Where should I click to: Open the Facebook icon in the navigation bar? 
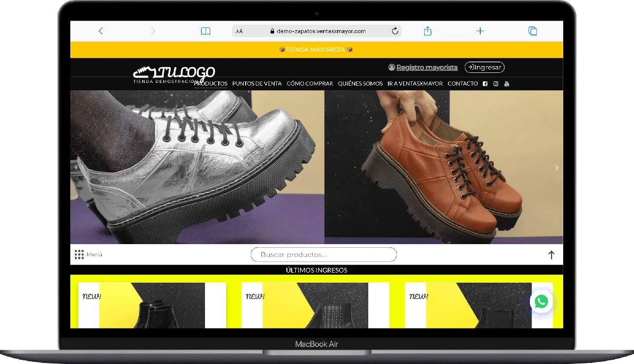[x=484, y=83]
